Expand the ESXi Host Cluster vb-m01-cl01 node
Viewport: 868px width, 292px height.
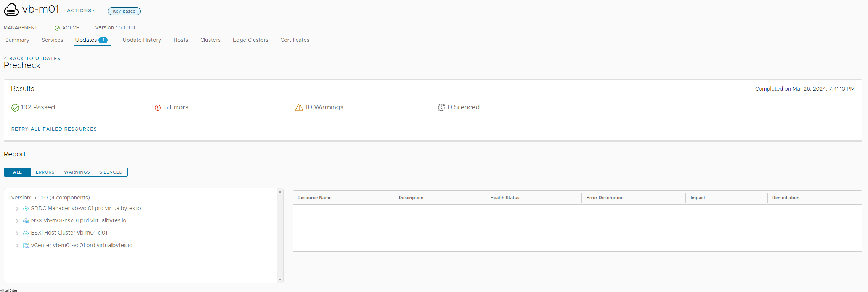click(x=17, y=233)
